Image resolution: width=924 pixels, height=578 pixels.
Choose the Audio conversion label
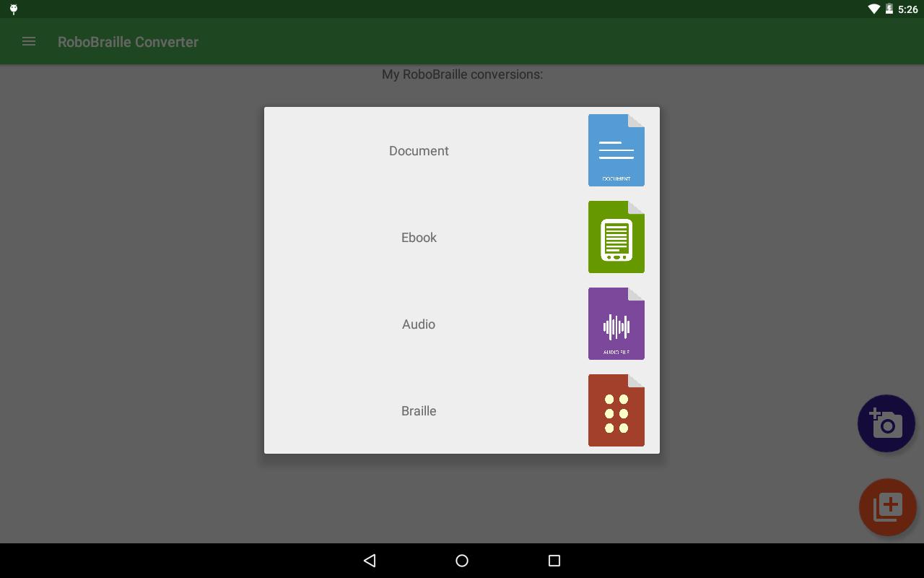(x=419, y=324)
